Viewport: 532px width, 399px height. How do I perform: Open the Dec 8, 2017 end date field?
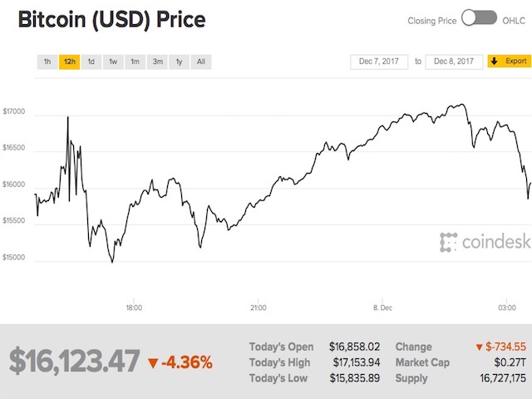[x=453, y=62]
